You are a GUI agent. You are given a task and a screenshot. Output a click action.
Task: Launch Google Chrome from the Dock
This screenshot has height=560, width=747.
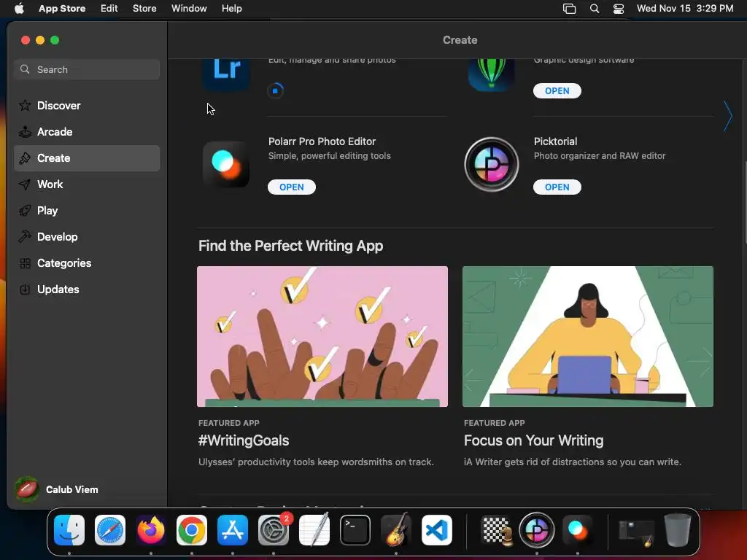[x=192, y=530]
